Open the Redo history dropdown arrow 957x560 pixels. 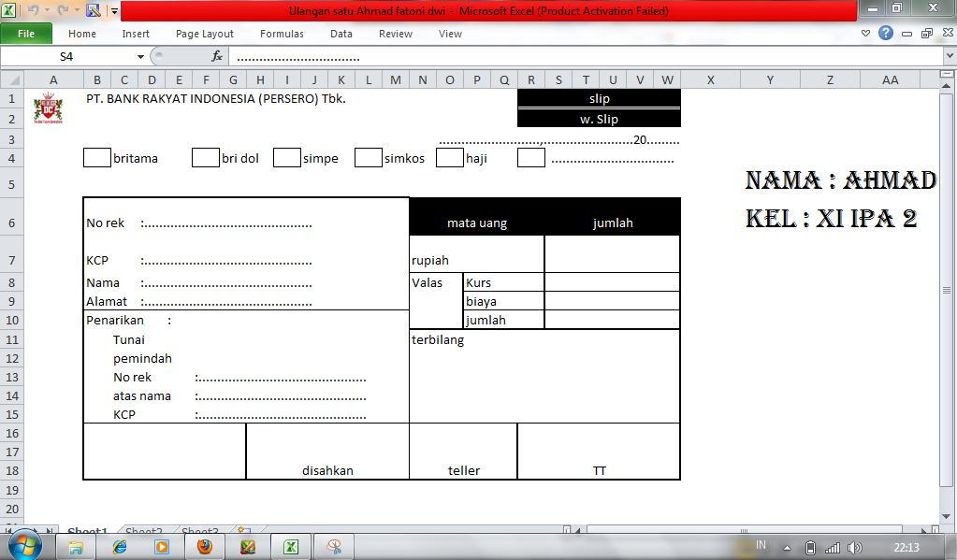[77, 10]
